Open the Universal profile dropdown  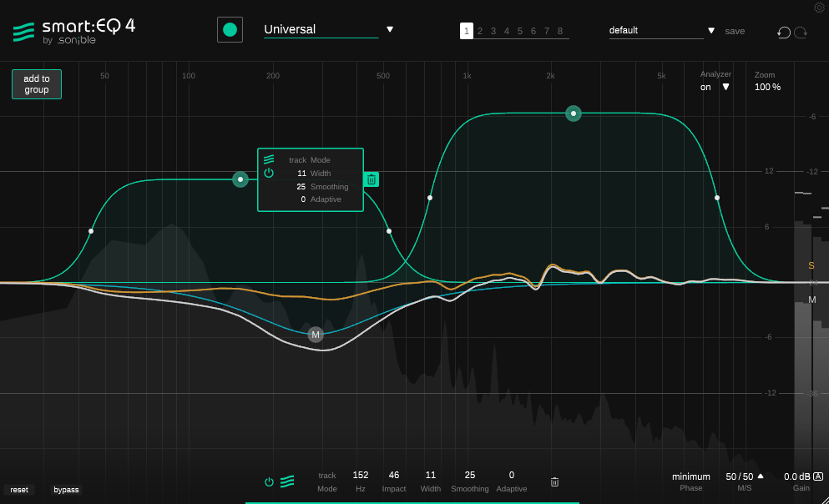pos(389,29)
